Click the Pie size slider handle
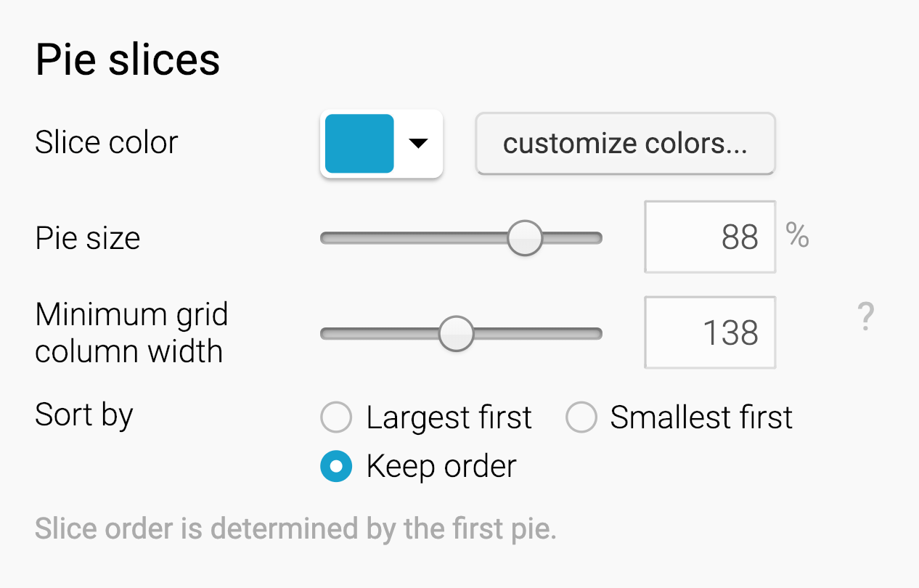The height and width of the screenshot is (588, 919). pos(524,238)
